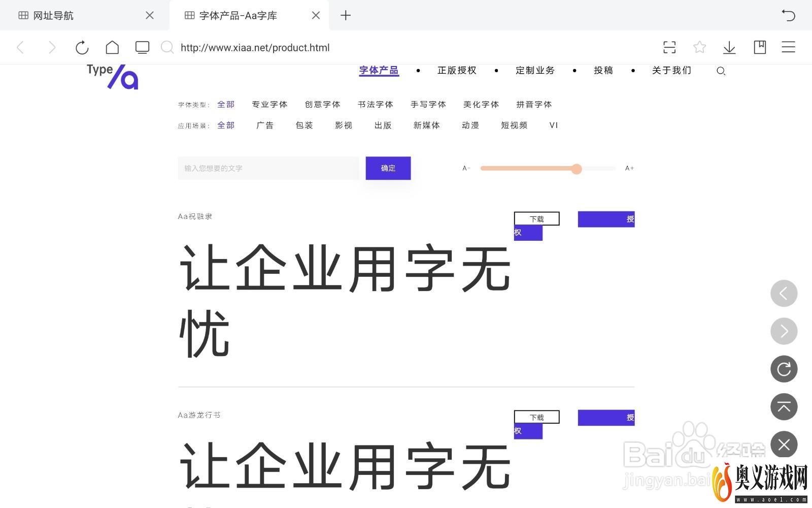Viewport: 812px width, 508px height.
Task: Open the tab overview window icon
Action: (143, 47)
